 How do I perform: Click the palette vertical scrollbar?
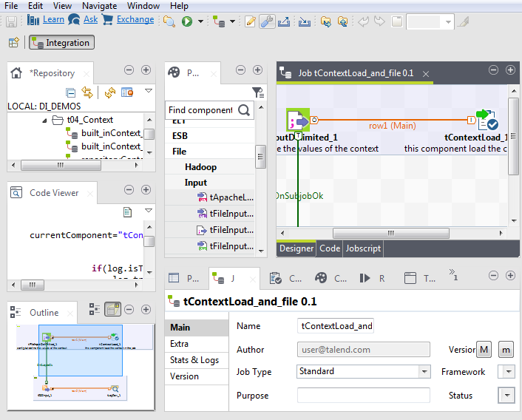click(x=260, y=155)
